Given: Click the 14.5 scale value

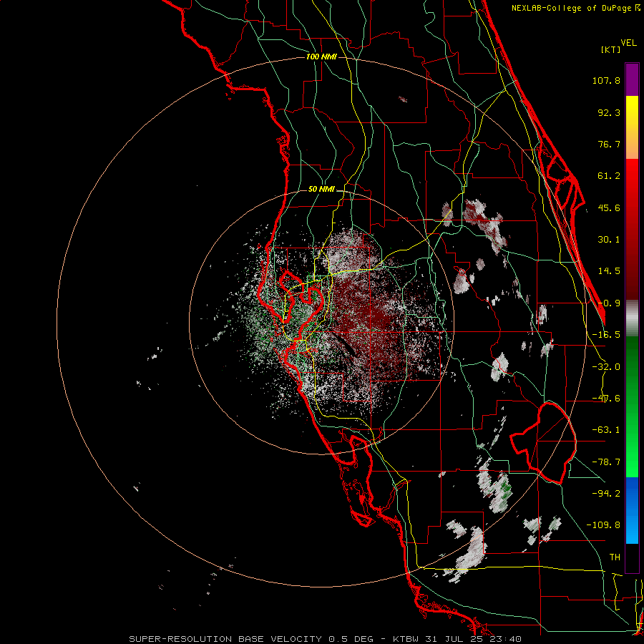Looking at the screenshot, I should click(609, 271).
